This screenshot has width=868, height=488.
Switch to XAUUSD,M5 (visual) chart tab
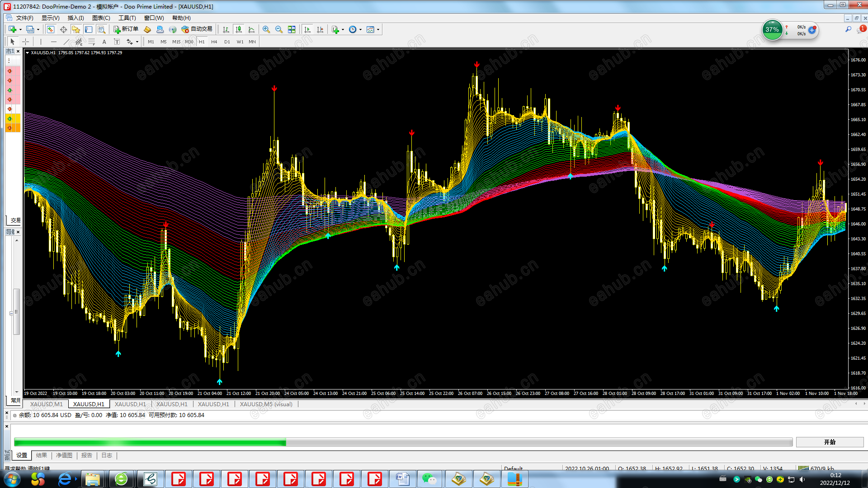[x=266, y=404]
